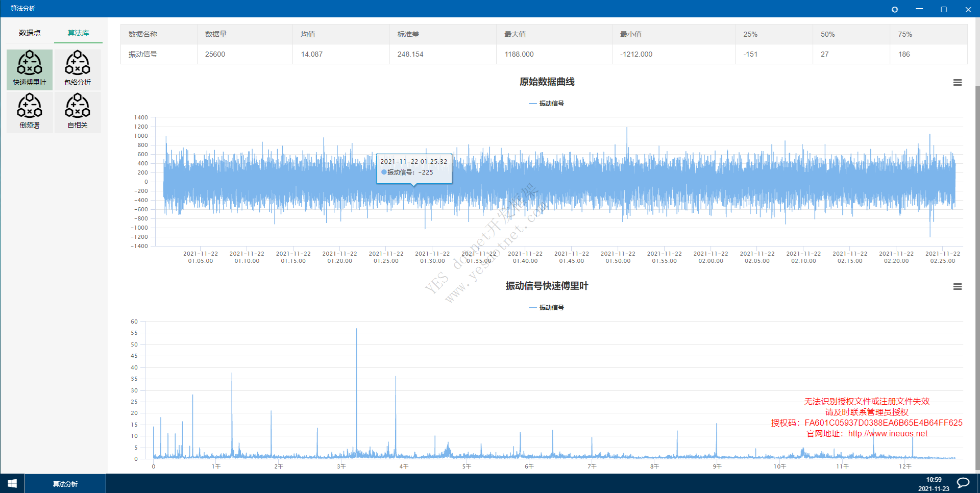Screen dimensions: 980x493
Task: Click the 标准差 column header
Action: pyautogui.click(x=443, y=34)
